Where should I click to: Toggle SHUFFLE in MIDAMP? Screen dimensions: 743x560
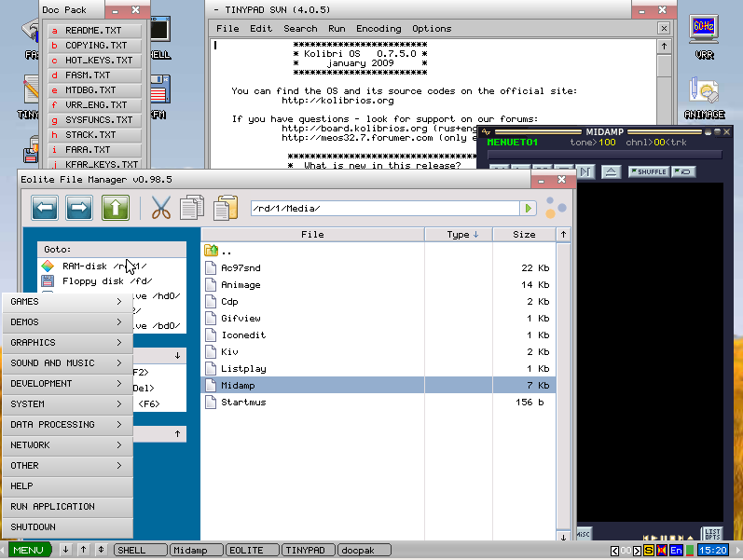[649, 171]
